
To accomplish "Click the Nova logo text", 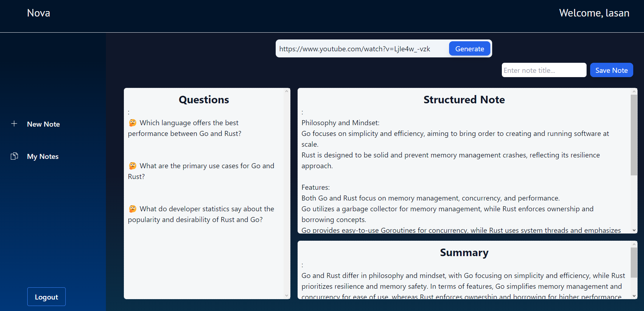I will tap(38, 13).
